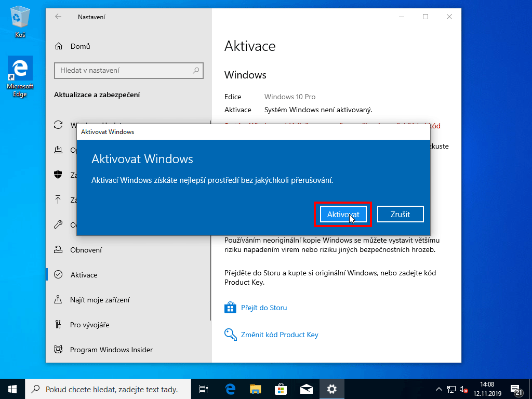The width and height of the screenshot is (532, 399).
Task: Click the taskbar search box
Action: pyautogui.click(x=108, y=389)
